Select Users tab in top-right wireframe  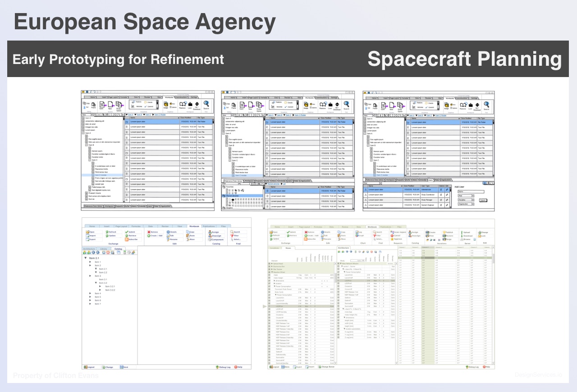pyautogui.click(x=430, y=180)
